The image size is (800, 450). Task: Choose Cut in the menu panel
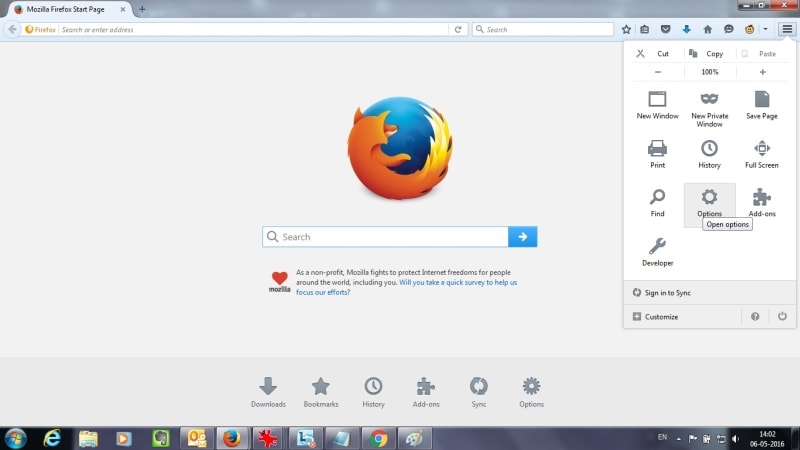(658, 54)
